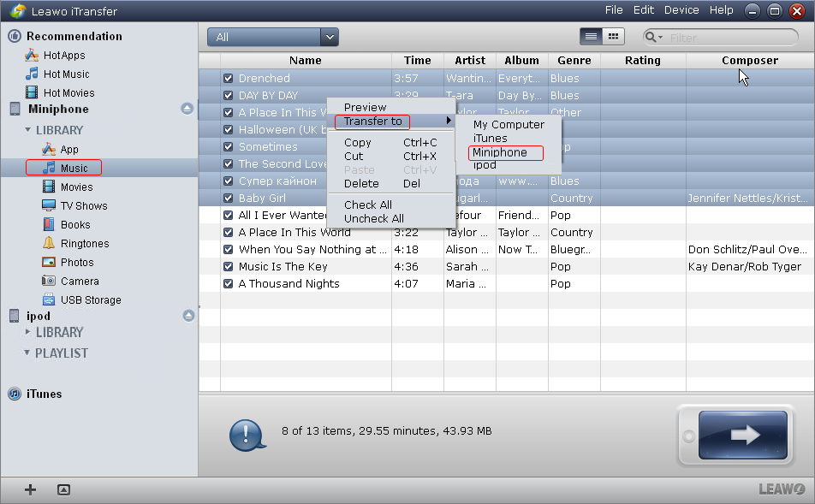The height and width of the screenshot is (504, 815).
Task: Open Photos library
Action: 68,262
